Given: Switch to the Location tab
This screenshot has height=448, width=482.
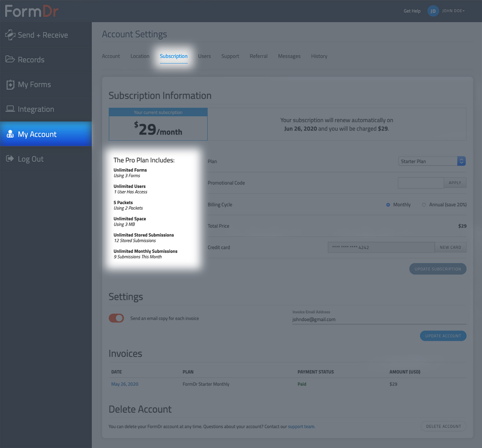Looking at the screenshot, I should 140,56.
